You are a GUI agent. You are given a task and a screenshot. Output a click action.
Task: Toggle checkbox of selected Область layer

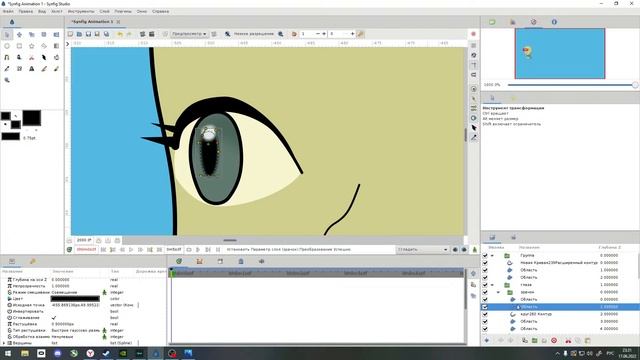485,307
